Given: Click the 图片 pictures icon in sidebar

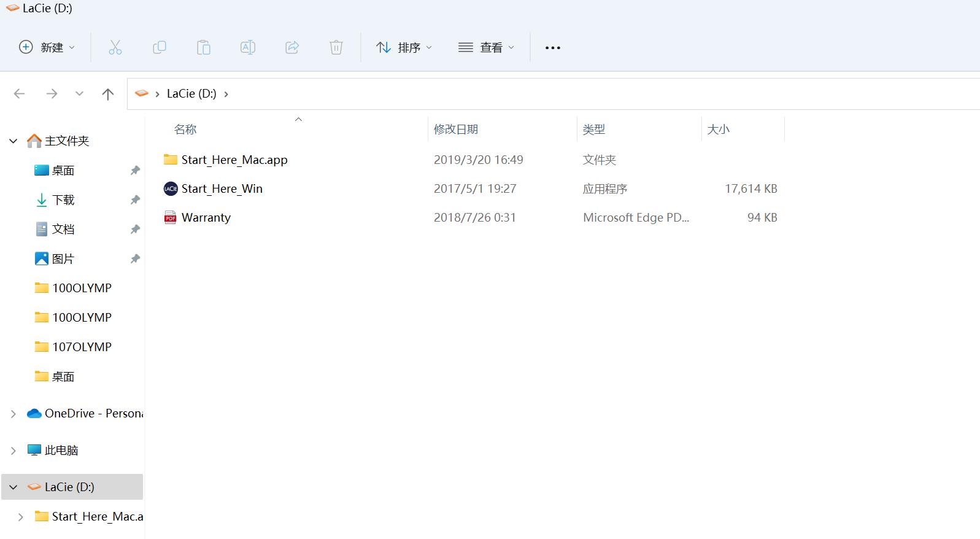Looking at the screenshot, I should pos(42,259).
